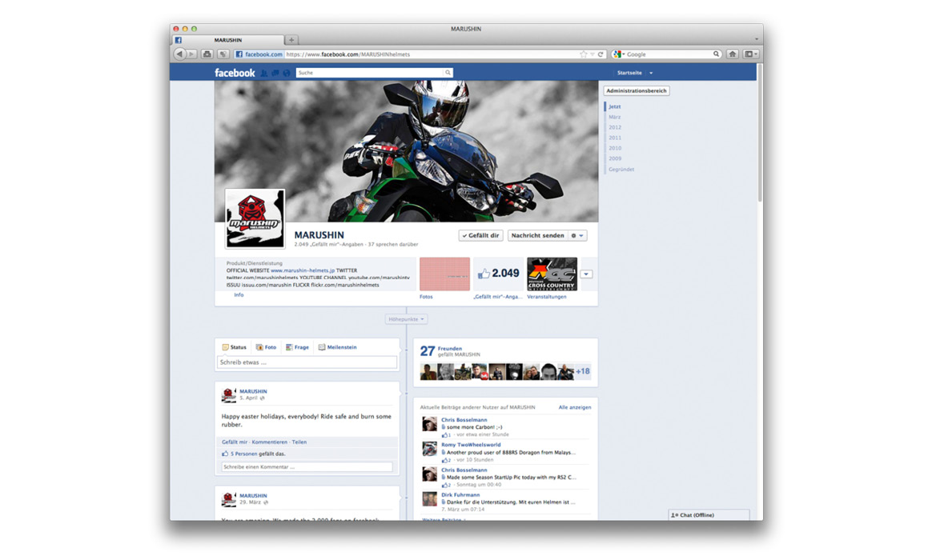The height and width of the screenshot is (560, 932).
Task: Click the magnifier in Facebook search box
Action: pyautogui.click(x=448, y=73)
